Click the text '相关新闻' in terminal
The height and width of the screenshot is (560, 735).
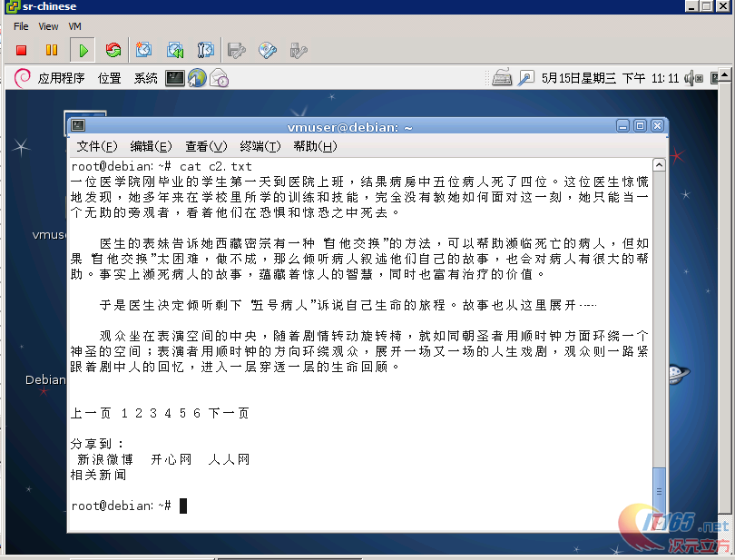coord(98,475)
